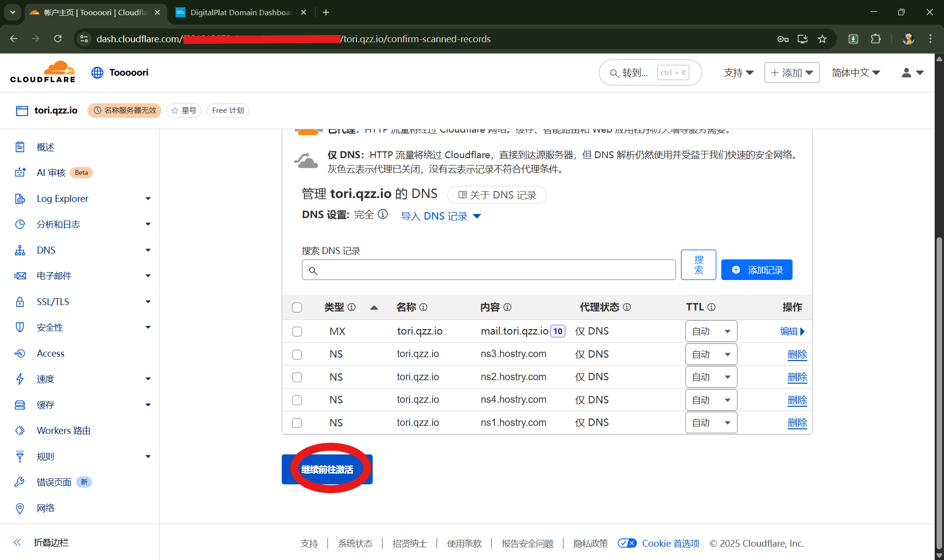Toggle the select-all records header checkbox
This screenshot has width=944, height=560.
pyautogui.click(x=297, y=308)
